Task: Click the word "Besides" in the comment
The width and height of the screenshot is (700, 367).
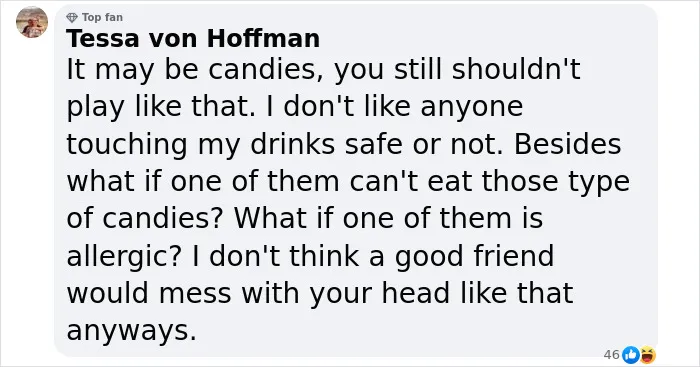Action: tap(567, 144)
